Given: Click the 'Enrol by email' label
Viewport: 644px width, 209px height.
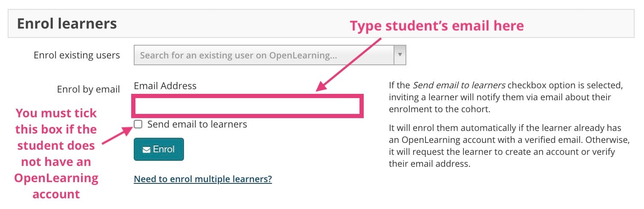Looking at the screenshot, I should pos(88,90).
